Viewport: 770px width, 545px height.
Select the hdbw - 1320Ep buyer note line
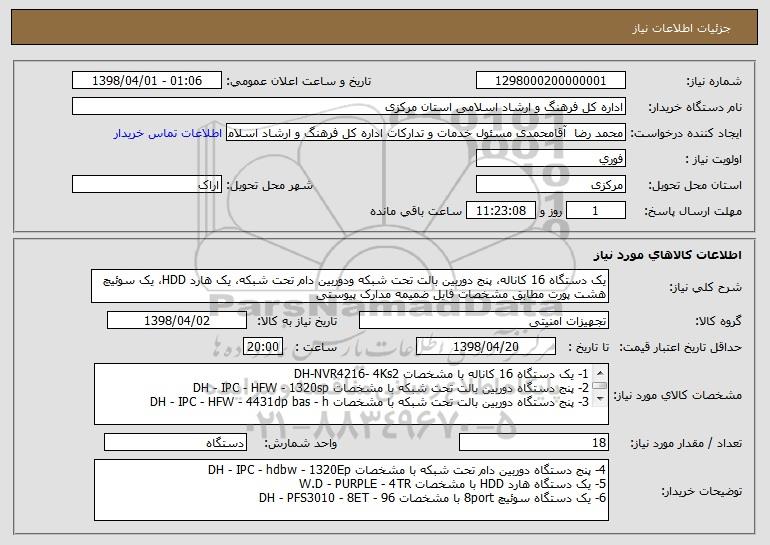pyautogui.click(x=407, y=469)
